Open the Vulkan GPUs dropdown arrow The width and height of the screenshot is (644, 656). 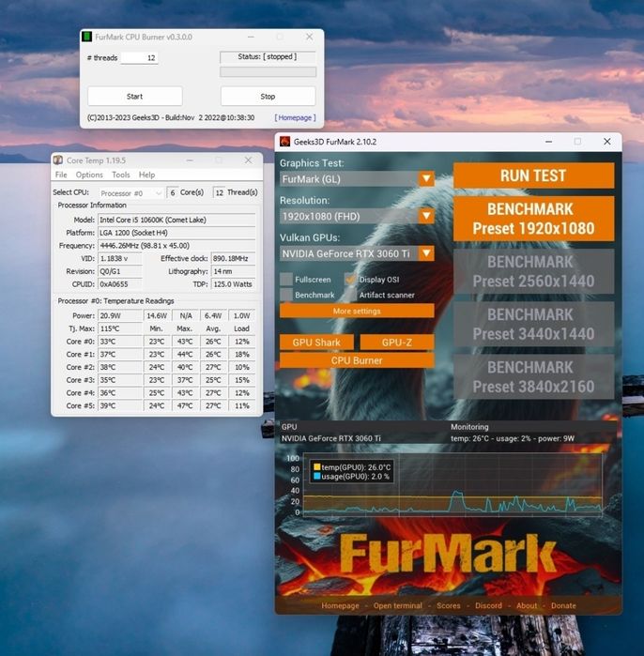426,253
